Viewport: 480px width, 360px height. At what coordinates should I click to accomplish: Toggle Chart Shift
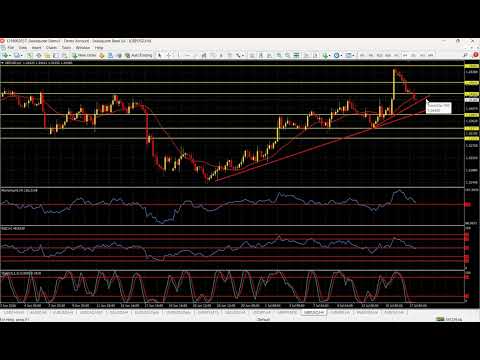tap(315, 55)
